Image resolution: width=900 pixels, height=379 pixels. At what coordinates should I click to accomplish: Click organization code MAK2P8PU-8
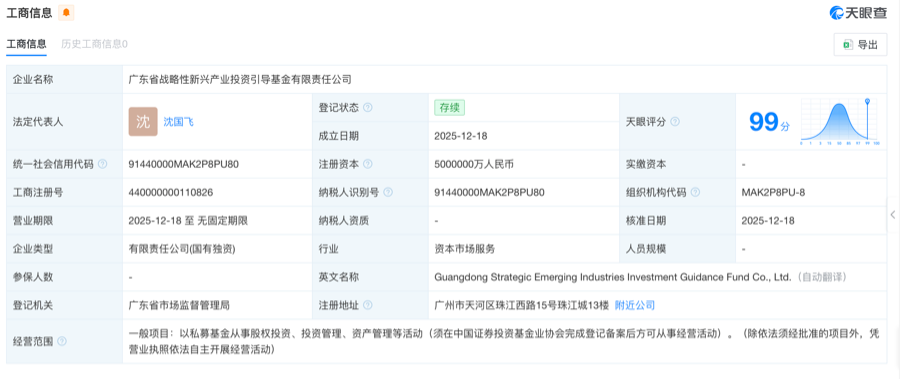pyautogui.click(x=773, y=192)
